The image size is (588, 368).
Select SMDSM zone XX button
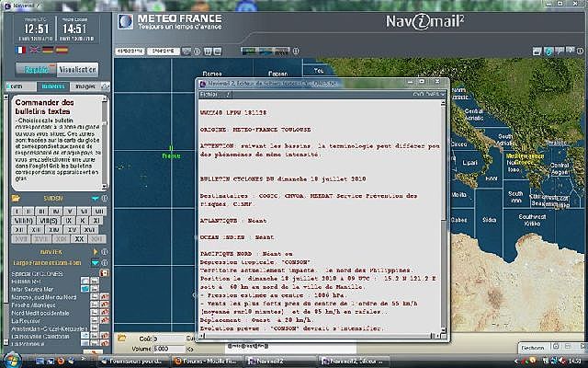[x=79, y=239]
